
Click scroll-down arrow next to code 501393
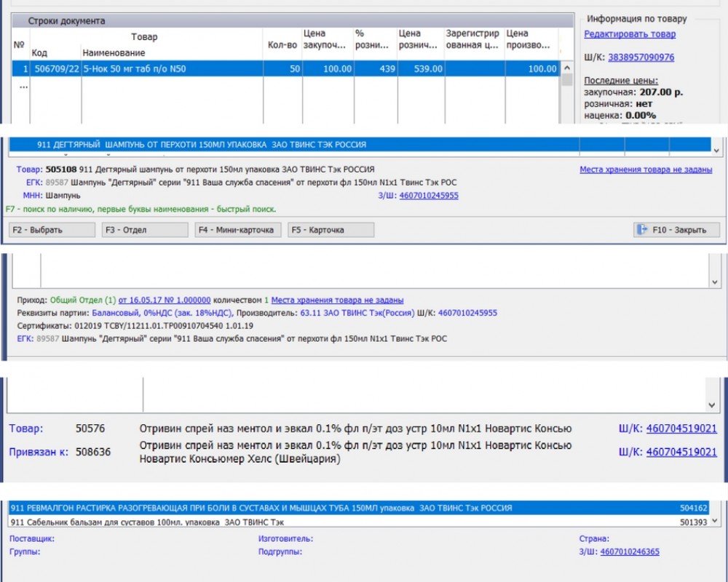(716, 522)
